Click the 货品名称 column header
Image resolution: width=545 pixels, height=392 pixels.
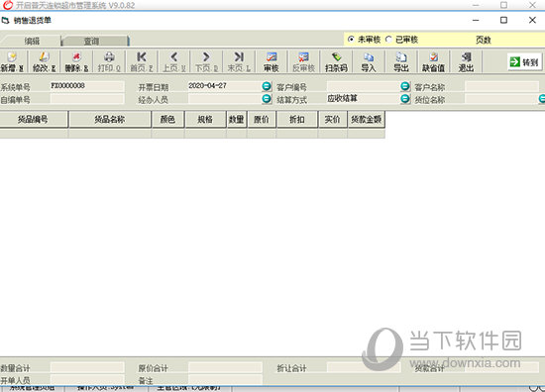(110, 120)
